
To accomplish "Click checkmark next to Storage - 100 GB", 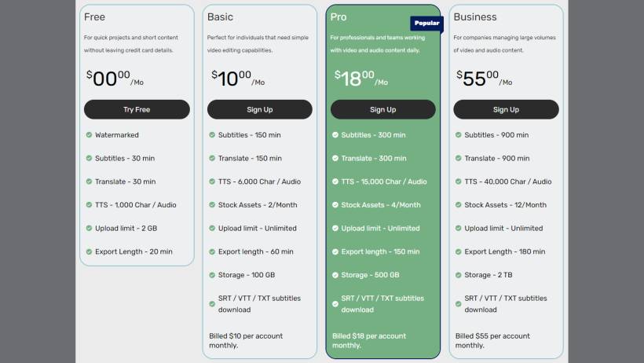I will [212, 275].
